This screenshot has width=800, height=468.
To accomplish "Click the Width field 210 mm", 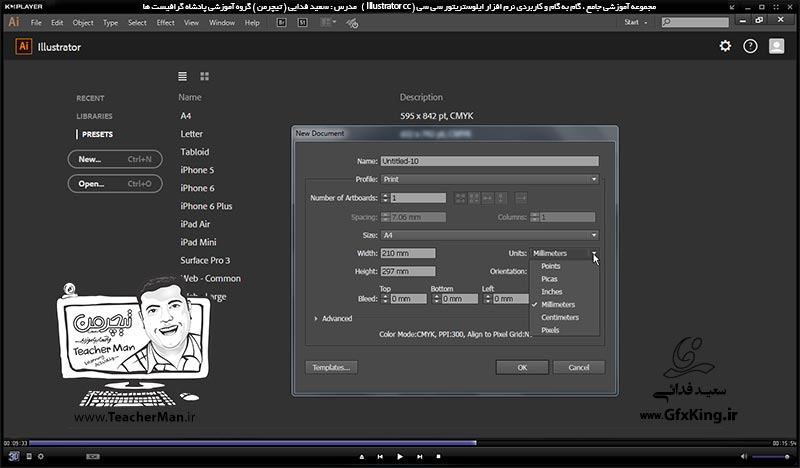I will (x=408, y=253).
